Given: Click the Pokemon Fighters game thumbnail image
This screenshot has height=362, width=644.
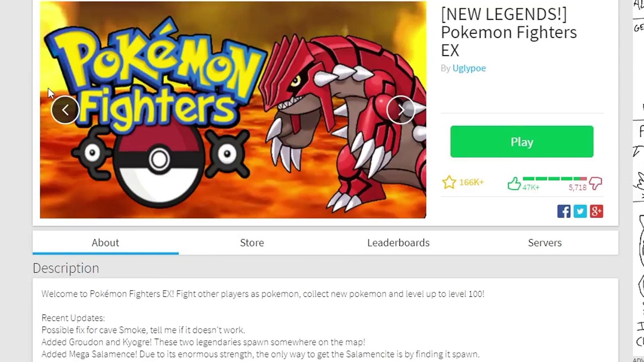Looking at the screenshot, I should (x=233, y=110).
